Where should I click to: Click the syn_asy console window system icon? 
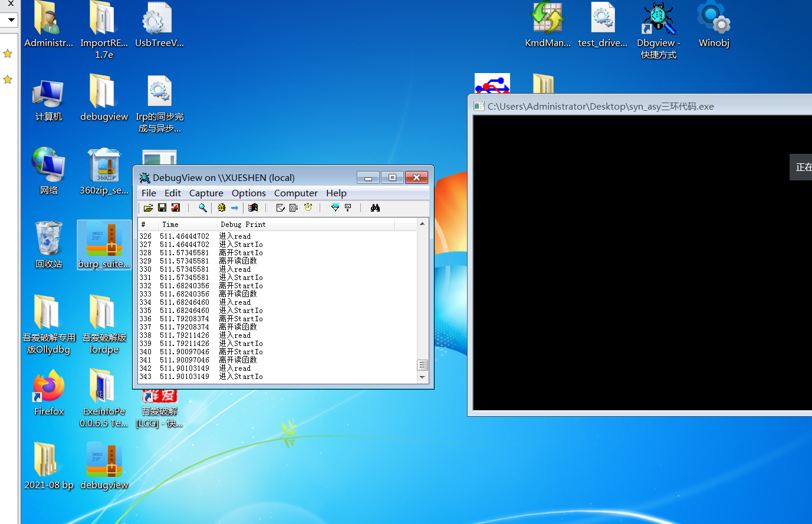pyautogui.click(x=479, y=107)
